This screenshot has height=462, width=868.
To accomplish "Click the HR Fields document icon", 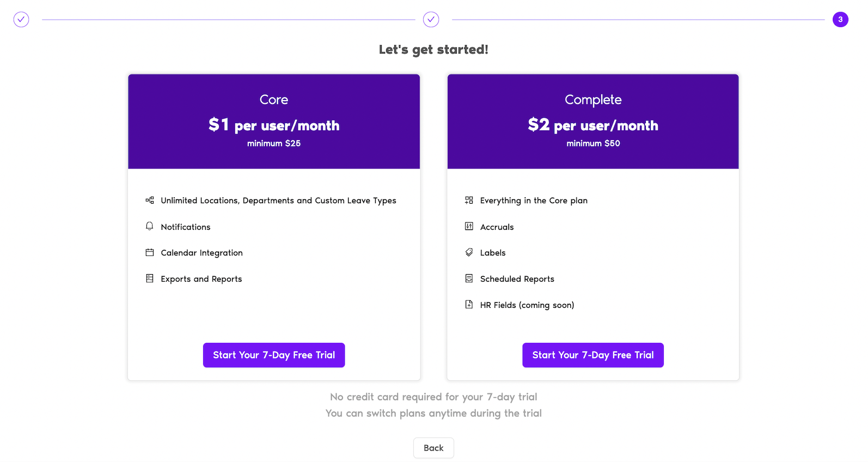I will point(469,305).
